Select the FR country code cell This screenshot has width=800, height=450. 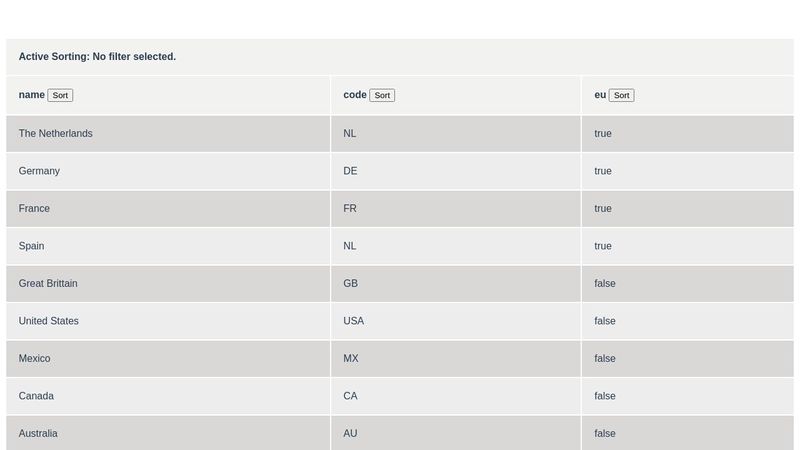pos(350,209)
